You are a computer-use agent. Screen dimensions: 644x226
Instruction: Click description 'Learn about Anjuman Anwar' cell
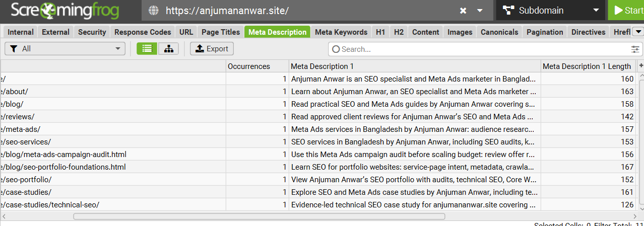pos(415,92)
